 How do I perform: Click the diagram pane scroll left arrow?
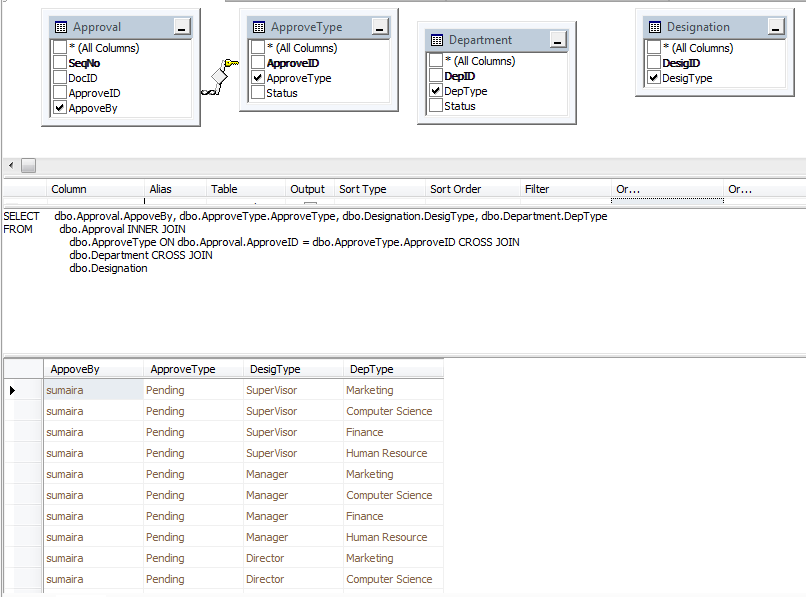click(11, 166)
